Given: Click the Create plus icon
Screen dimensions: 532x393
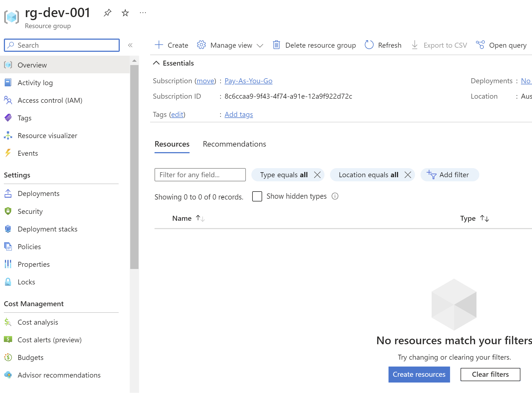Looking at the screenshot, I should [159, 45].
